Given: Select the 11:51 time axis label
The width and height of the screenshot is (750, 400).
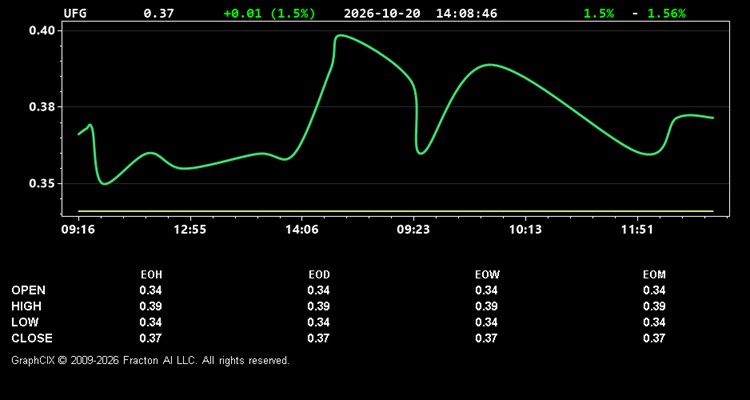Looking at the screenshot, I should pos(637,230).
